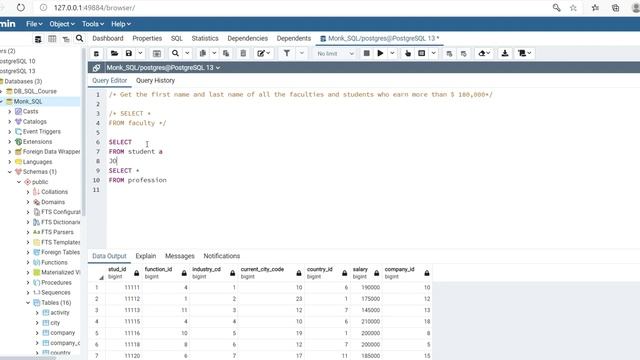Click the Search Objects magnifier in the sidebar header

pyautogui.click(x=79, y=38)
